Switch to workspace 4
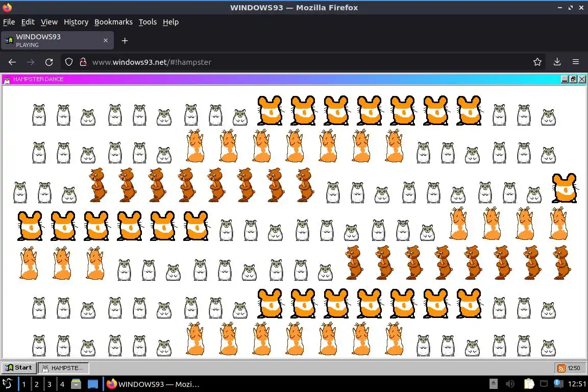Image resolution: width=588 pixels, height=392 pixels. pyautogui.click(x=62, y=384)
